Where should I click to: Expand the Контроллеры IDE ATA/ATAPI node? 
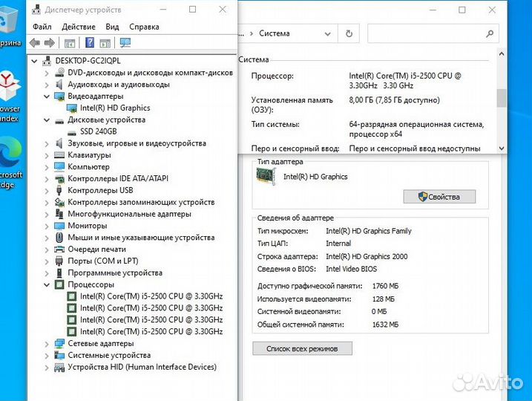tap(47, 179)
